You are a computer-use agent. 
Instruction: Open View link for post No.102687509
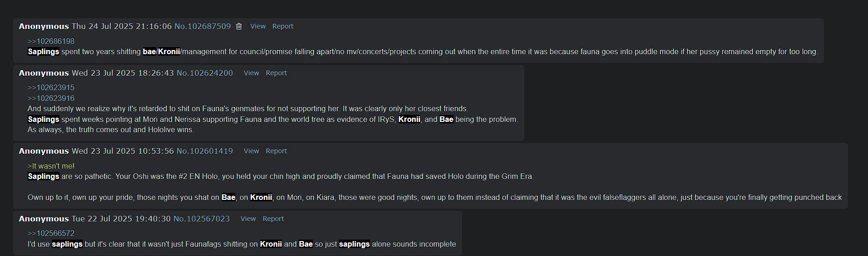click(x=258, y=27)
